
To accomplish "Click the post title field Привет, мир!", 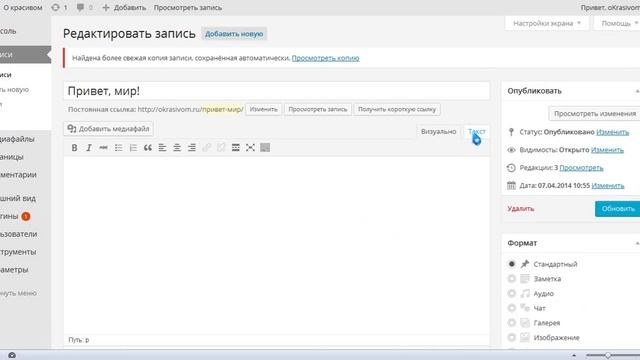I will [x=276, y=91].
